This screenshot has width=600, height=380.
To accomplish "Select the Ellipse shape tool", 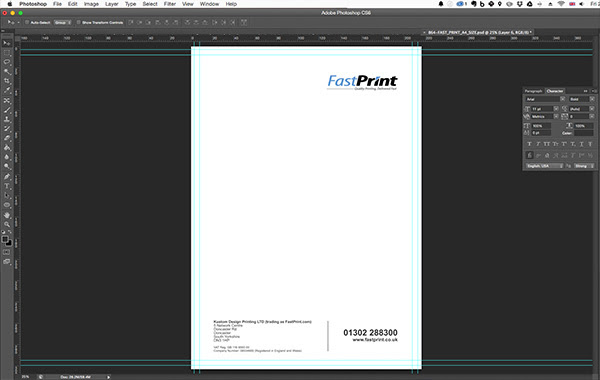I will pyautogui.click(x=7, y=205).
